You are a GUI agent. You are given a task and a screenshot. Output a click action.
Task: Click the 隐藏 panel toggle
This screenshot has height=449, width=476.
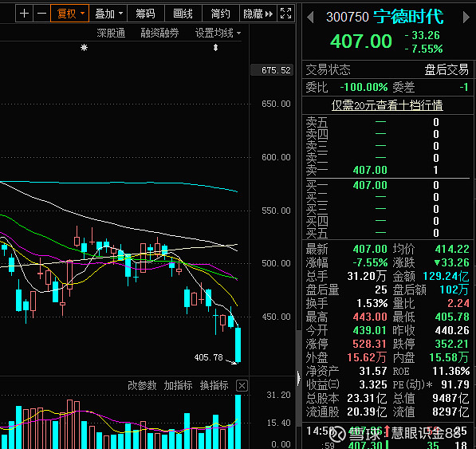258,14
